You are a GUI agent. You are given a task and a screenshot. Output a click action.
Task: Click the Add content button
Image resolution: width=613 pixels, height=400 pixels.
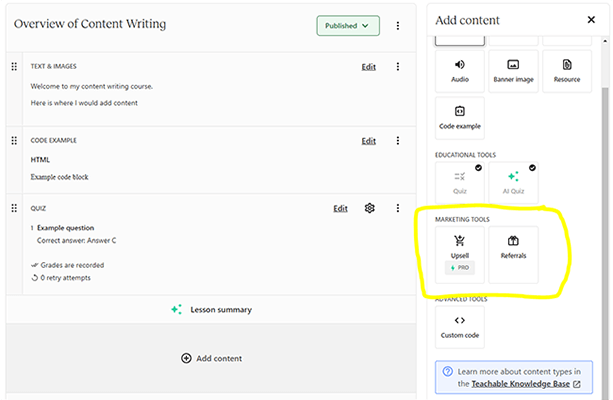click(x=213, y=358)
